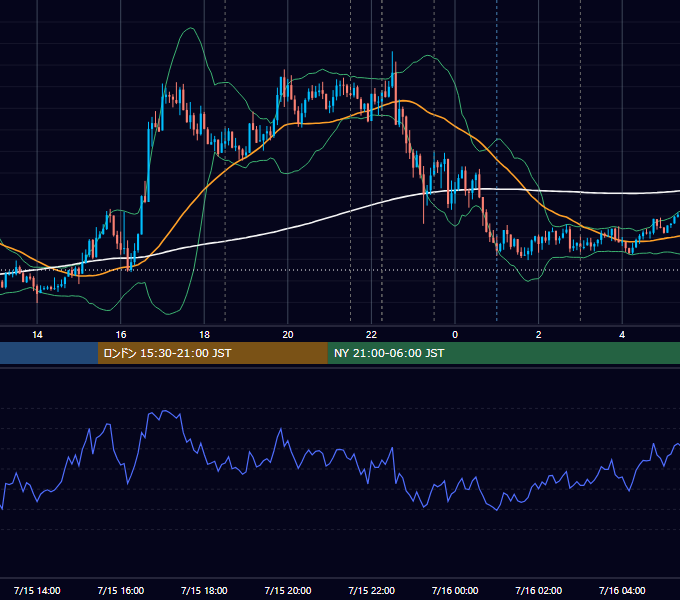Click the 18 hour label on price chart
This screenshot has height=600, width=680.
point(204,334)
